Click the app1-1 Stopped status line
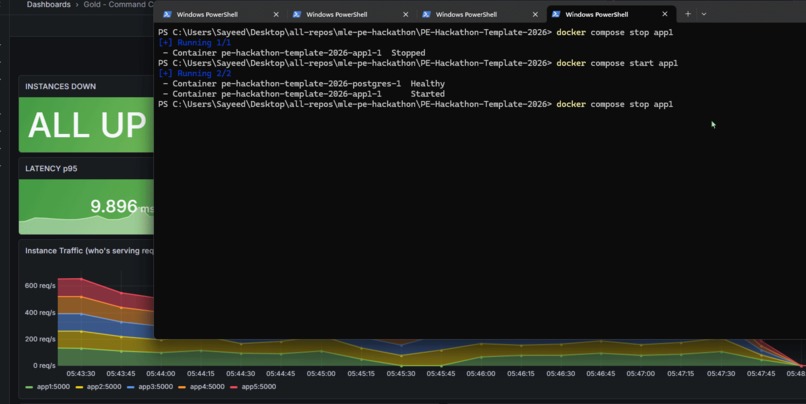 tap(294, 53)
